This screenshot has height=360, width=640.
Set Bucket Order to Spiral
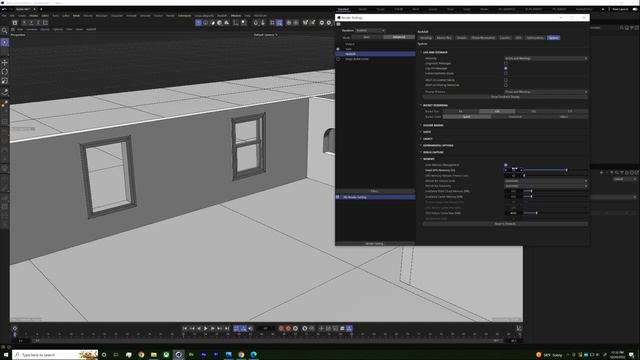467,117
